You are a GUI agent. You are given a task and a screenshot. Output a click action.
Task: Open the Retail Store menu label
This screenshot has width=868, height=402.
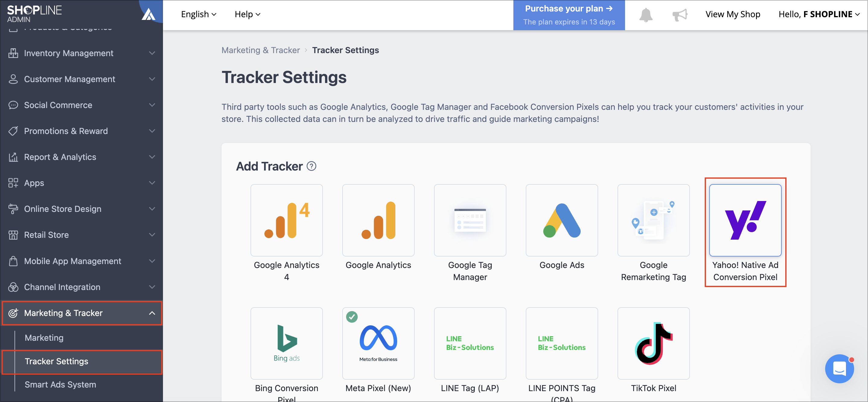pos(46,235)
